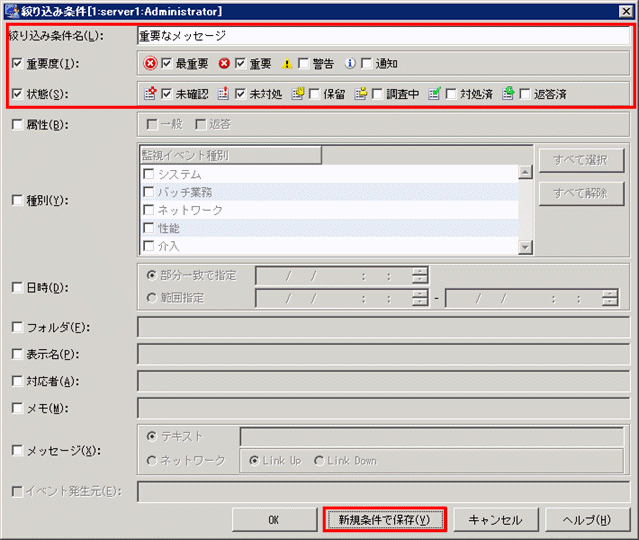Click the 範囲指定 end date spinner
Image resolution: width=639 pixels, height=540 pixels.
pos(609,298)
